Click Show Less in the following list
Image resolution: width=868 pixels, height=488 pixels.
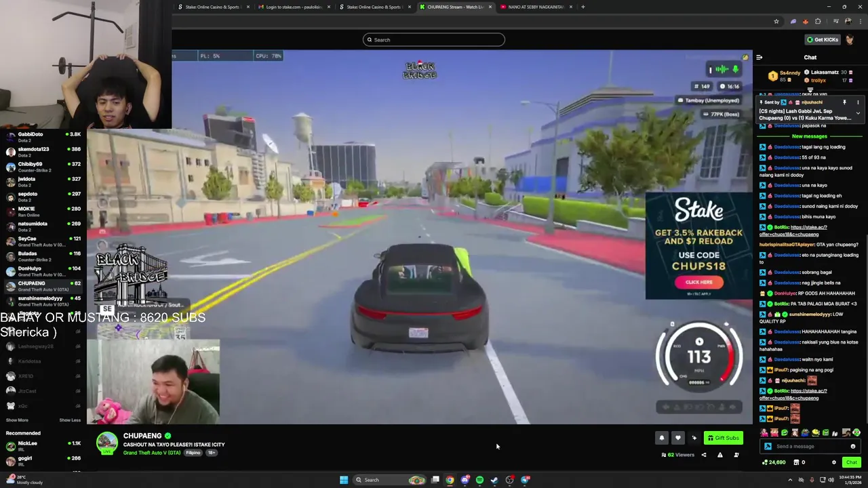(x=70, y=420)
